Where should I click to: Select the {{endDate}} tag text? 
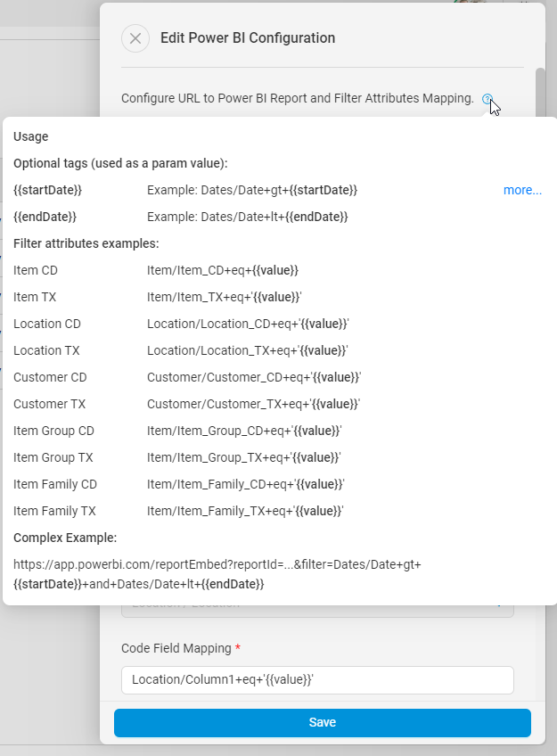point(45,217)
